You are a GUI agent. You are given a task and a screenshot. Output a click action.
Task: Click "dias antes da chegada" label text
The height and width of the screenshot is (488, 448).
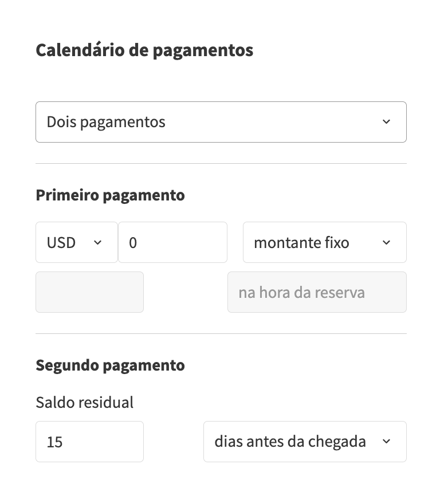(x=290, y=441)
